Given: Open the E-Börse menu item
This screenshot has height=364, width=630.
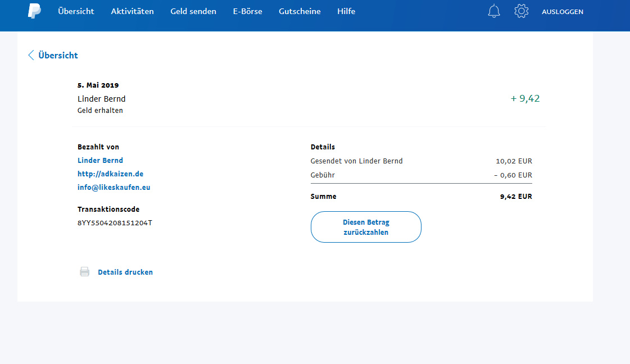Looking at the screenshot, I should click(247, 11).
